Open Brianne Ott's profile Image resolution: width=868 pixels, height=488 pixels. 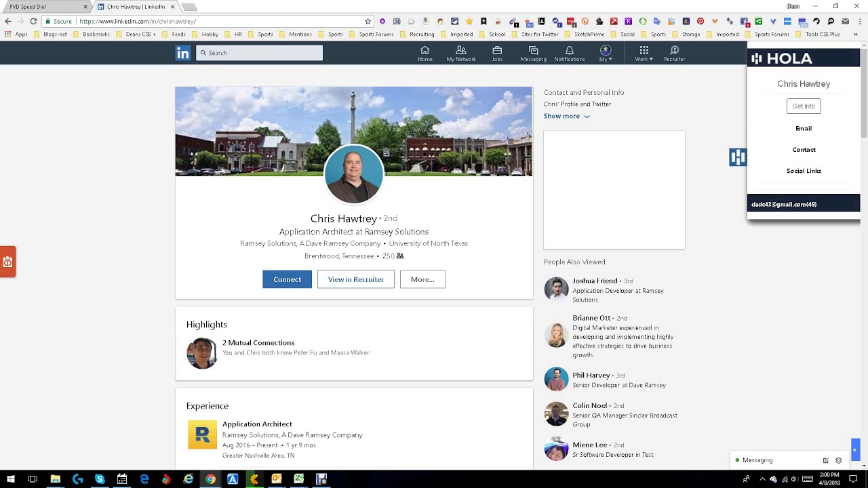click(591, 318)
